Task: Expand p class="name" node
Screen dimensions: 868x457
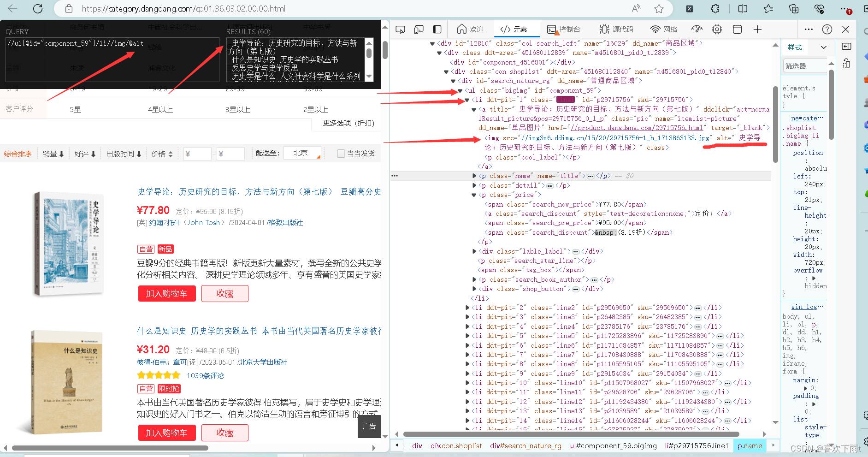Action: coord(474,176)
